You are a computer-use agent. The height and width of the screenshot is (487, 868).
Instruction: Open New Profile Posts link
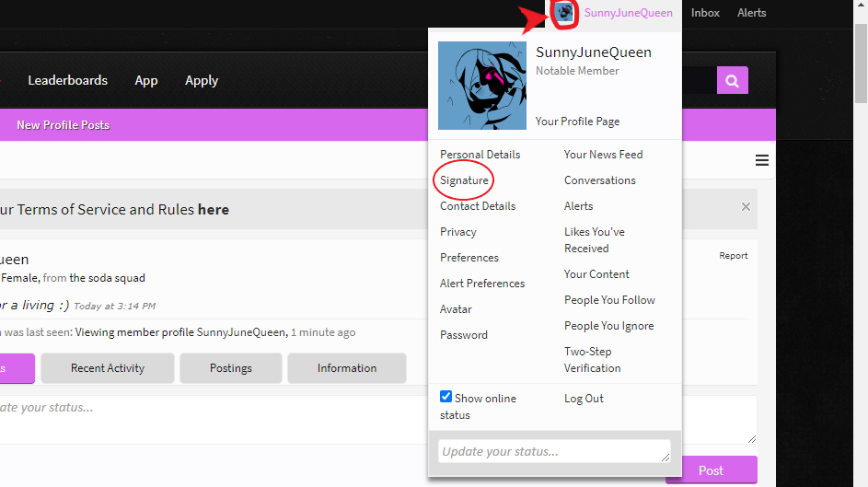point(64,125)
